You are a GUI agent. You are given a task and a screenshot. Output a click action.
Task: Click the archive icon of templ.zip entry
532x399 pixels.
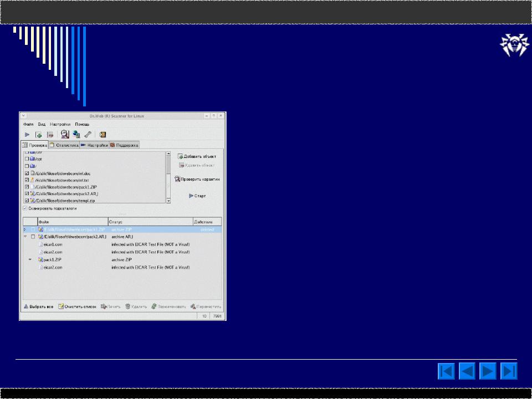pos(32,201)
